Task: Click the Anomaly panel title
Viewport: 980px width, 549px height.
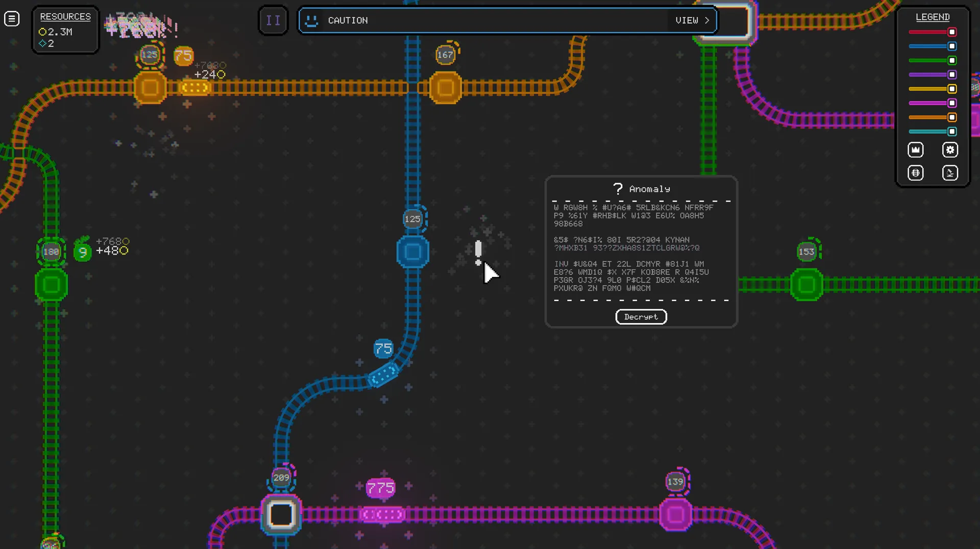Action: 649,189
